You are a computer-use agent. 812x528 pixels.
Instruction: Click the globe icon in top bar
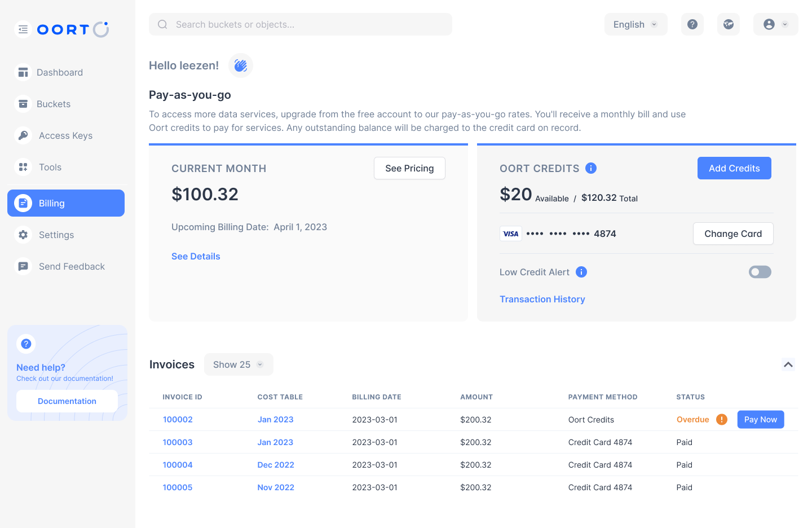[x=729, y=24]
